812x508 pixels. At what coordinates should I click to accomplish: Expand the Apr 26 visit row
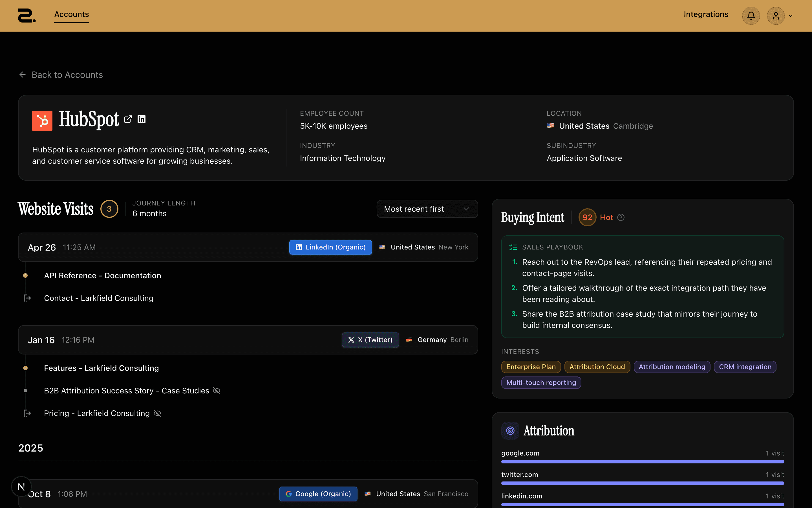click(x=248, y=247)
